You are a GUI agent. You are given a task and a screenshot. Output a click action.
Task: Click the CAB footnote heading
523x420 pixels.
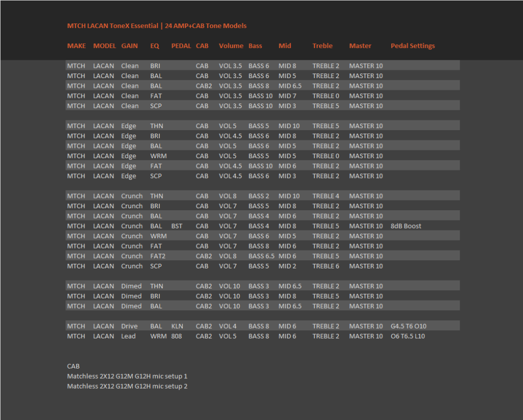pyautogui.click(x=74, y=366)
